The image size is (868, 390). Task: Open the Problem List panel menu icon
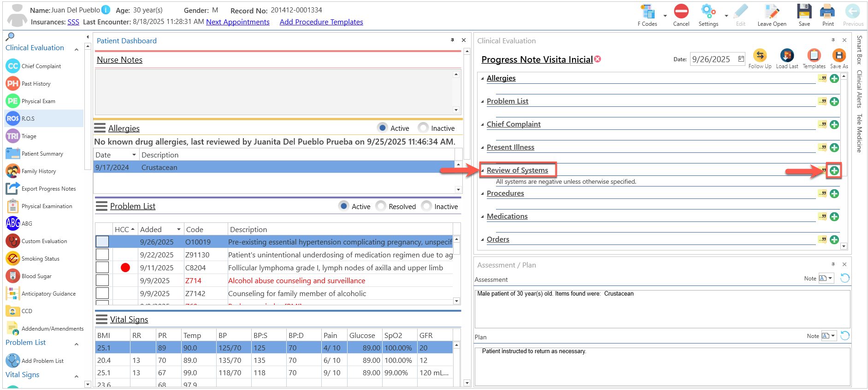click(101, 206)
